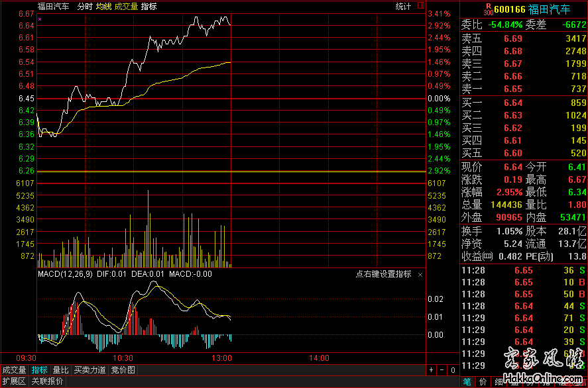Toggle yellow 成交量 in the chart header

coord(127,7)
